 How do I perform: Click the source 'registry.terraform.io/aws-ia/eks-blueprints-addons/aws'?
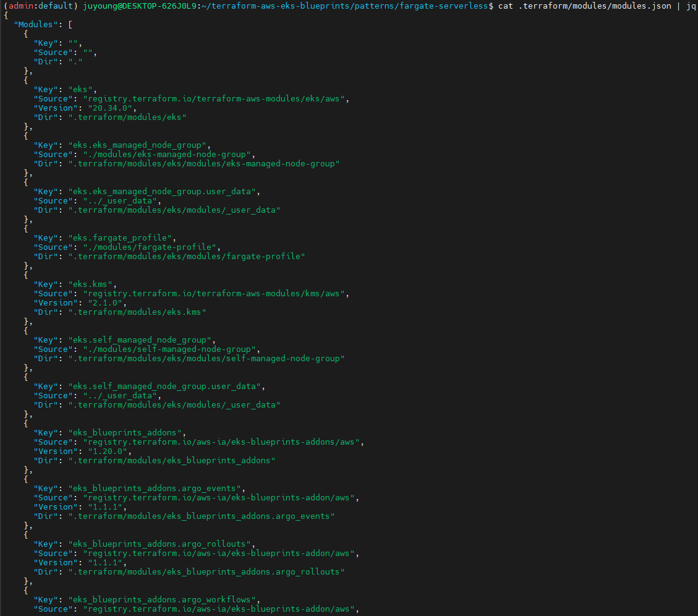[x=221, y=442]
